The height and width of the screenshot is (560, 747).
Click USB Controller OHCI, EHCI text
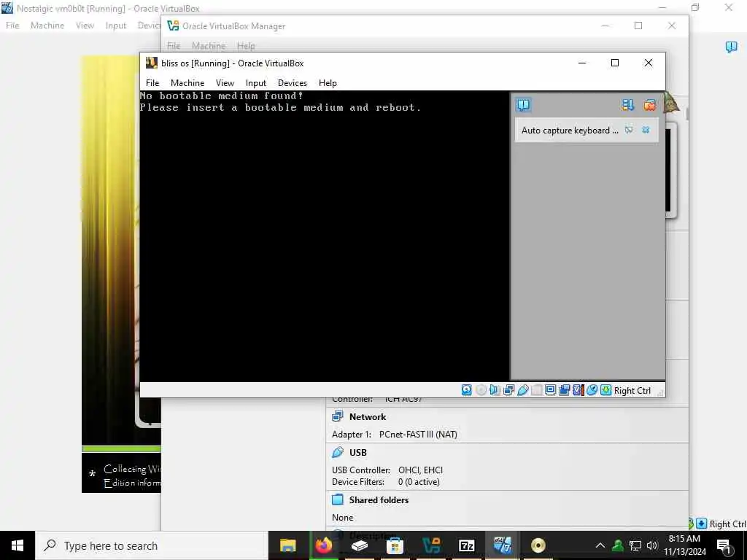point(387,470)
